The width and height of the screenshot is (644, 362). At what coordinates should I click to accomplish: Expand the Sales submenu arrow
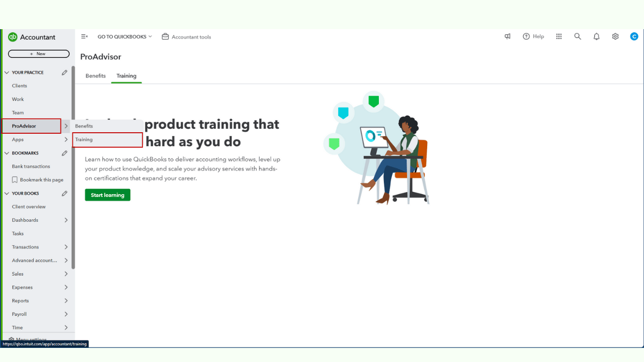(x=66, y=274)
